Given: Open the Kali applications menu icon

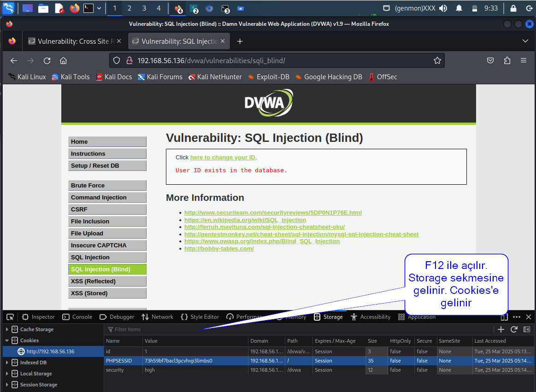Looking at the screenshot, I should 8,8.
